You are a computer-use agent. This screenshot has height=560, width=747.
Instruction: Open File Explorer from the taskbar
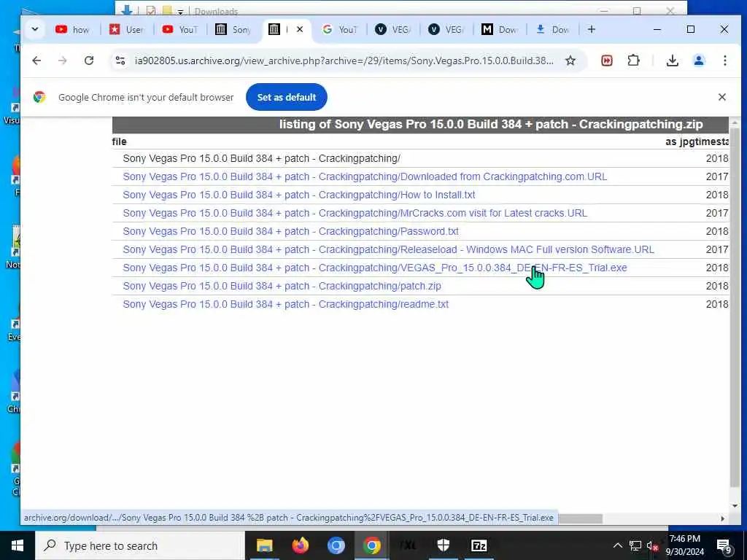pos(264,545)
